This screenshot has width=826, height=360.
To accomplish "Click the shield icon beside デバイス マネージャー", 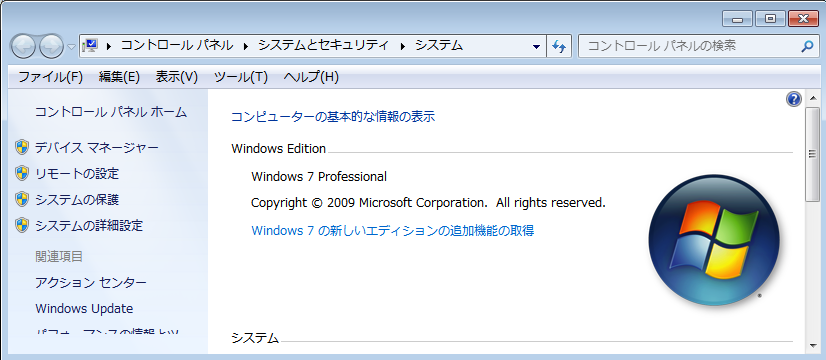I will point(22,147).
